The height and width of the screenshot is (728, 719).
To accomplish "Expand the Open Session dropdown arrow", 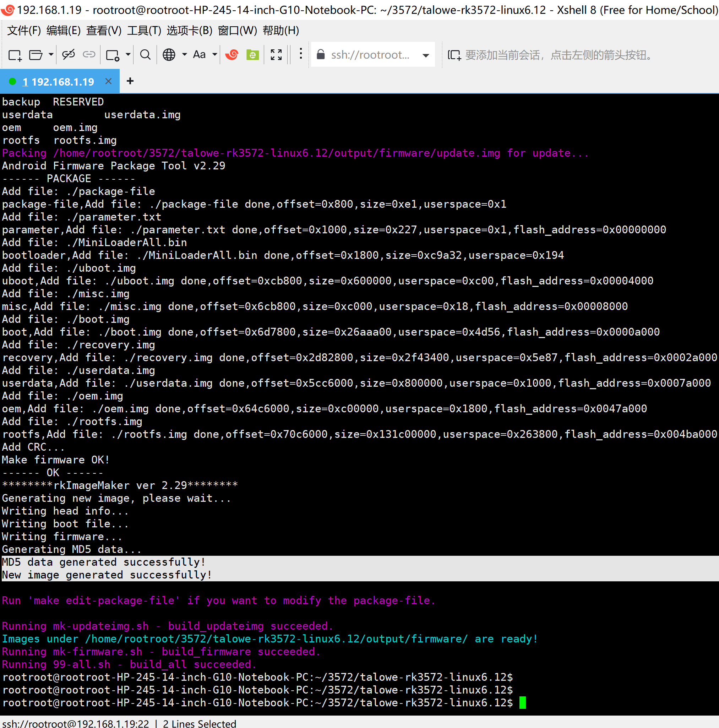I will [x=51, y=55].
